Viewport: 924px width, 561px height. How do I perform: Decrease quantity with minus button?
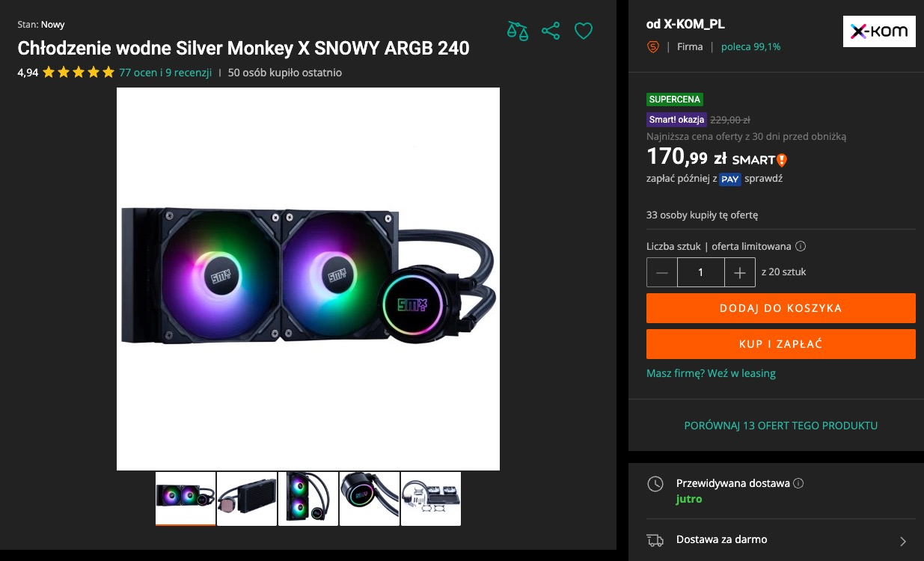click(x=662, y=273)
